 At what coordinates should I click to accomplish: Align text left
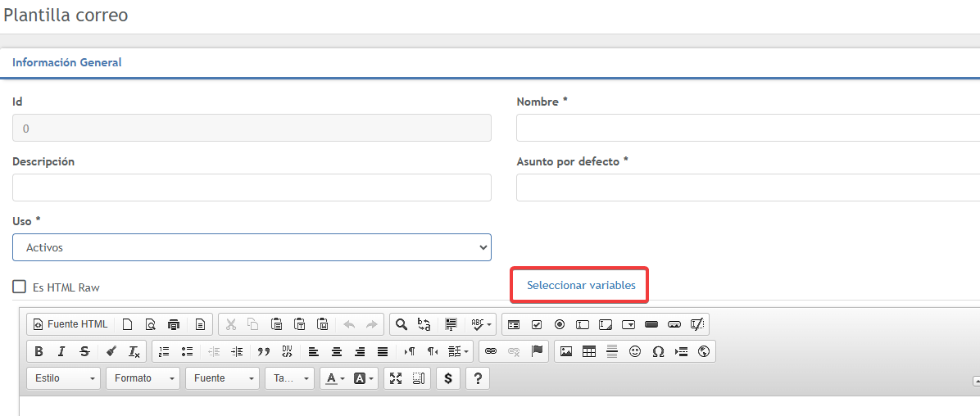point(314,351)
